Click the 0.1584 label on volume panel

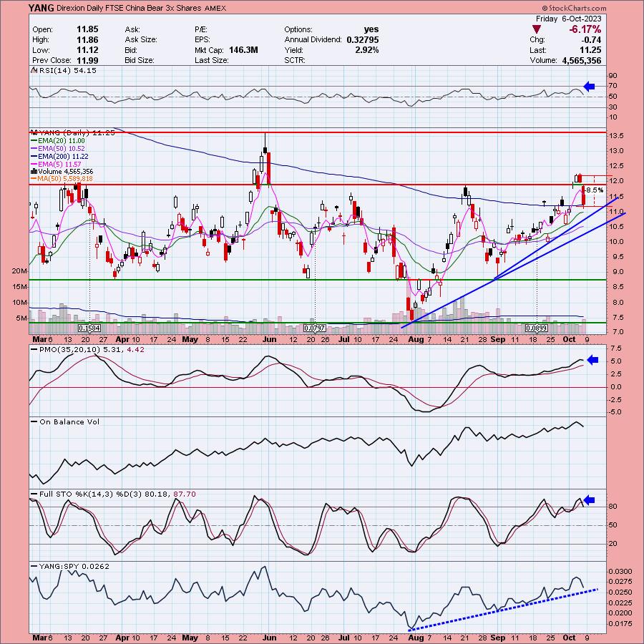[x=89, y=328]
